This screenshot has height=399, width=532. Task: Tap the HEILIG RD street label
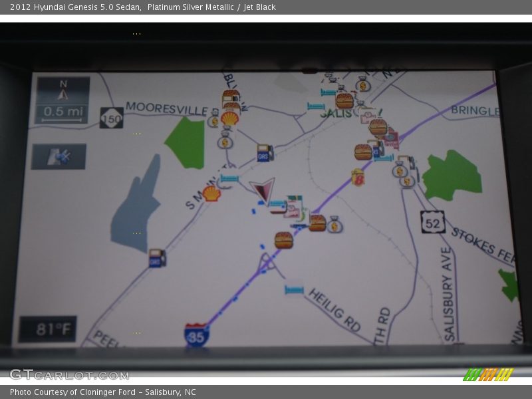334,310
